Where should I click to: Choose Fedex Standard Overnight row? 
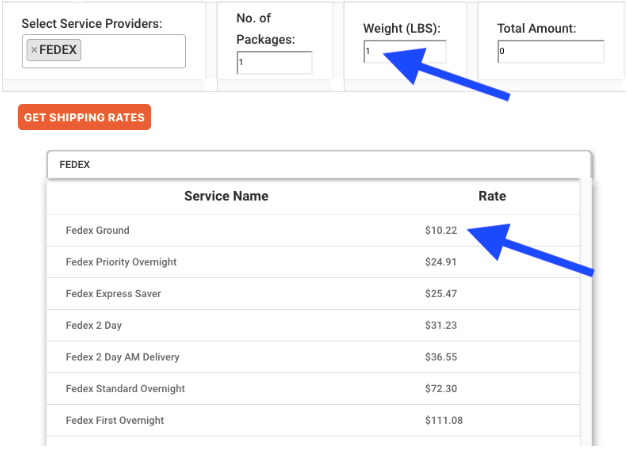[313, 388]
